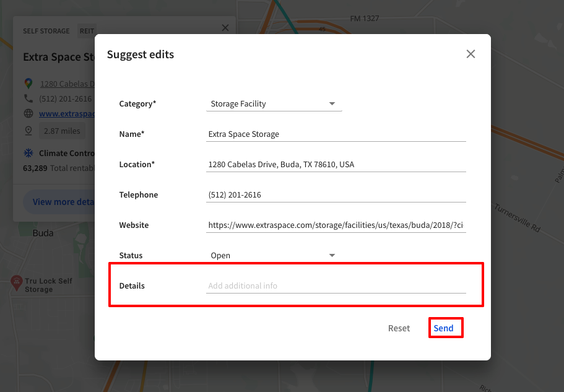Open the Category dropdown

tap(274, 104)
